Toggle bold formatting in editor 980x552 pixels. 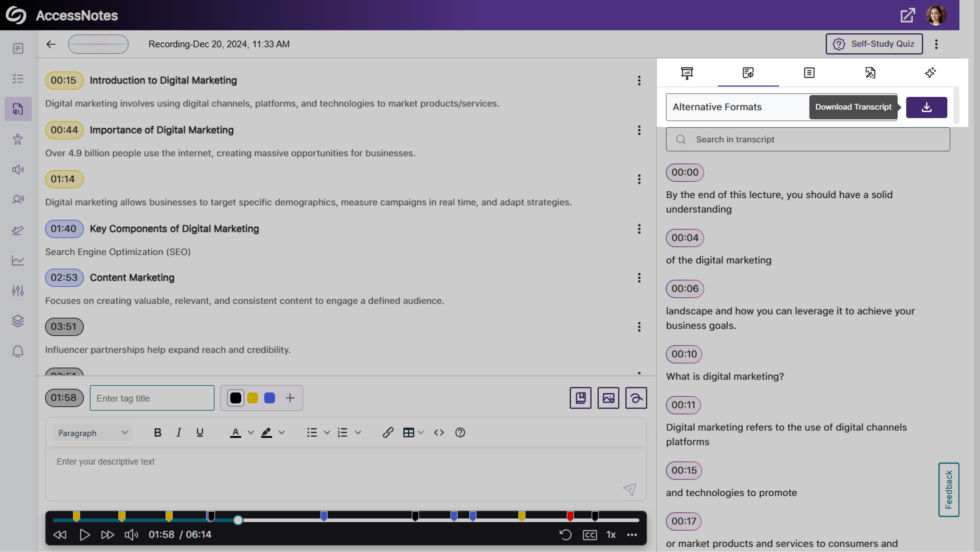(x=157, y=432)
